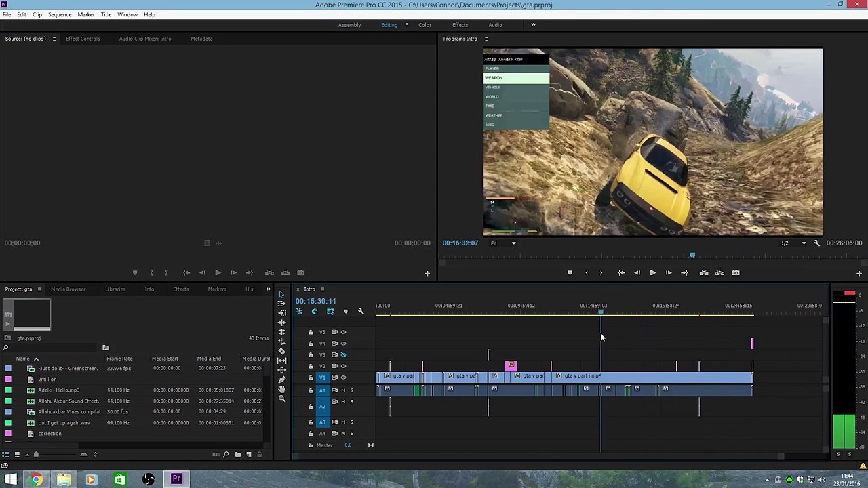Viewport: 868px width, 488px height.
Task: Toggle lock on the V5 track
Action: [311, 332]
